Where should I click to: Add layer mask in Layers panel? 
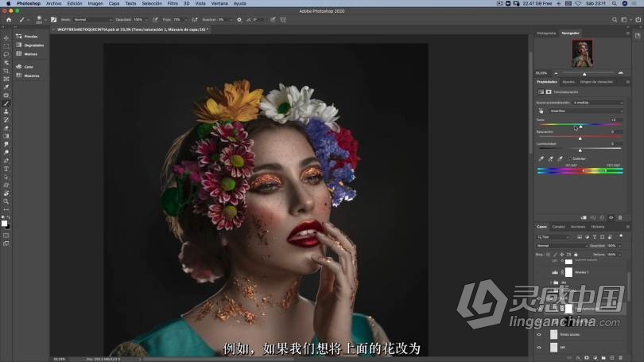pyautogui.click(x=587, y=358)
